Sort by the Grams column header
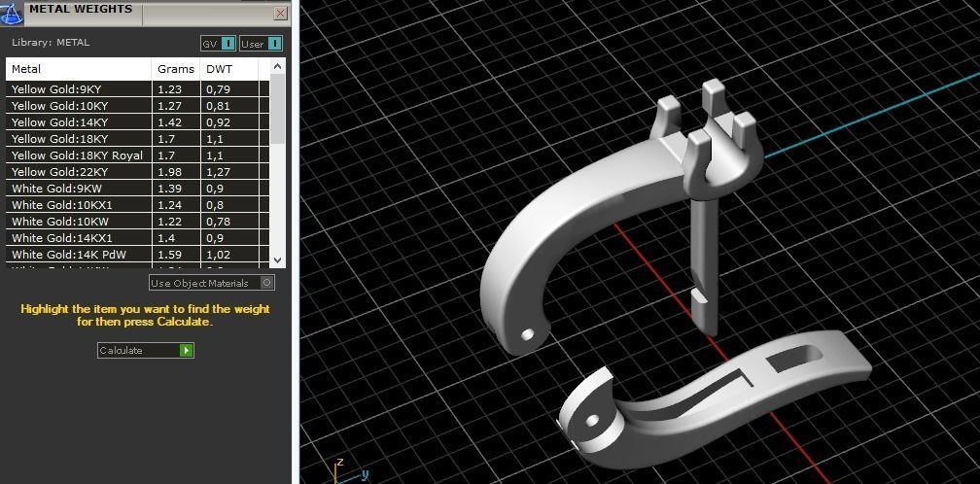 point(176,69)
